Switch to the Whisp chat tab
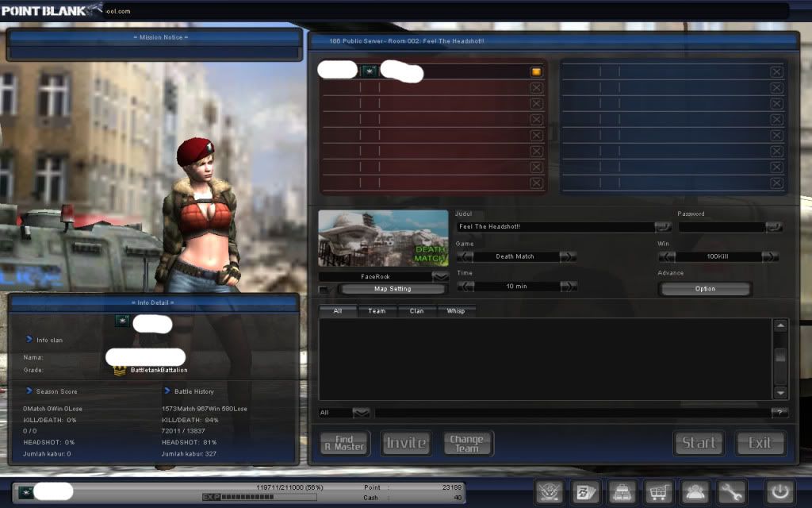Image resolution: width=812 pixels, height=508 pixels. tap(456, 311)
